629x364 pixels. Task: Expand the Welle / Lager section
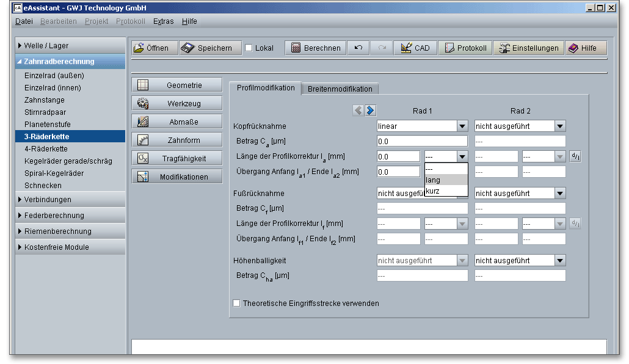(x=46, y=46)
